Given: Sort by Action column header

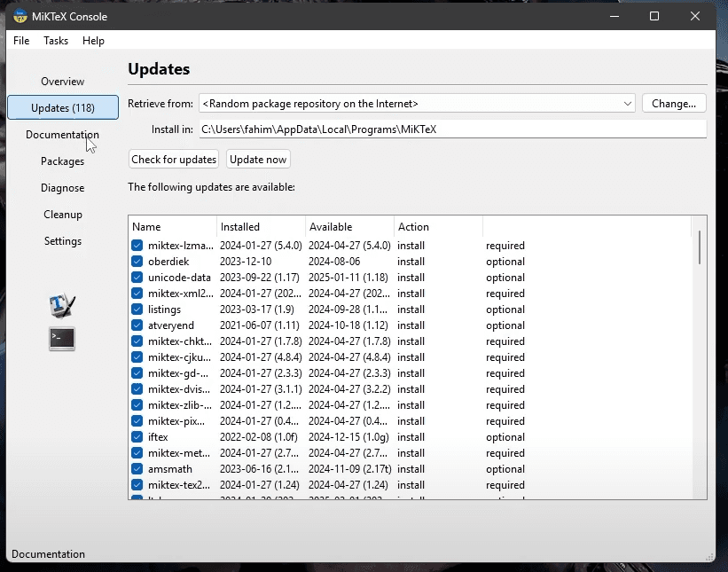Looking at the screenshot, I should tap(438, 226).
